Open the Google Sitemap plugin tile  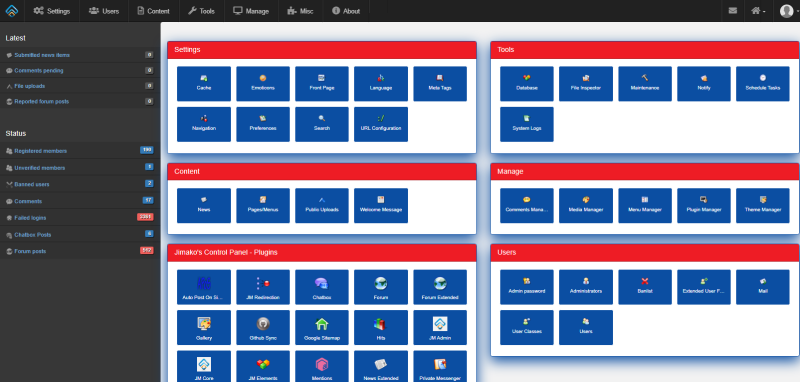pos(322,327)
